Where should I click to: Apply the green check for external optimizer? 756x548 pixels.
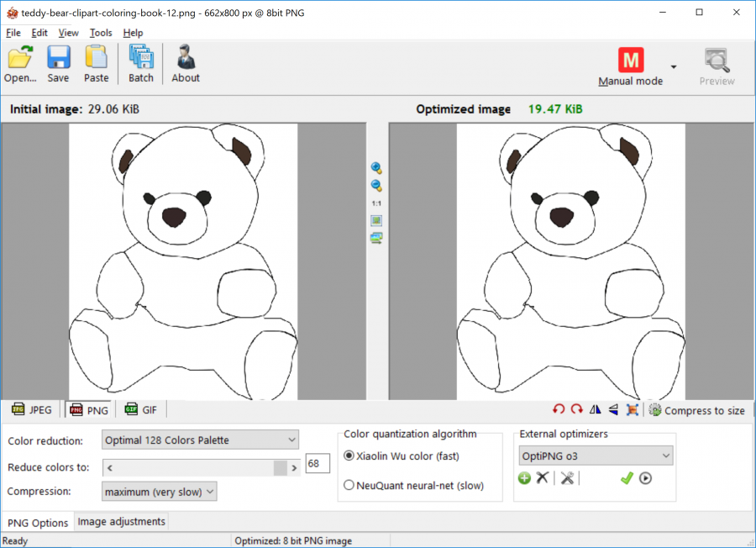627,477
